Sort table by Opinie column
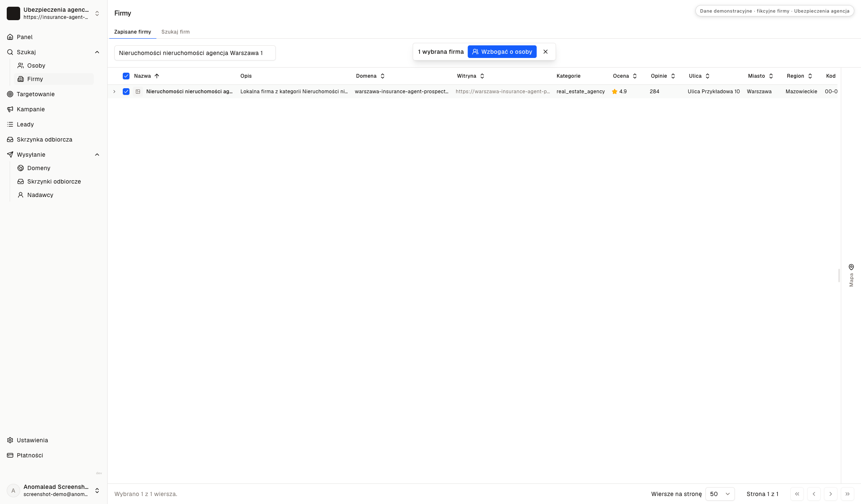Viewport: 861px width, 504px height. coord(663,76)
